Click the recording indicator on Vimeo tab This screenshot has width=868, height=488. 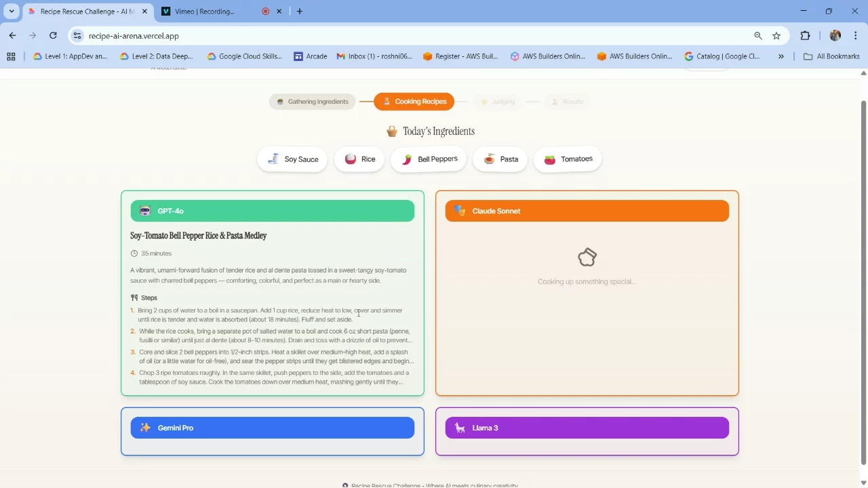click(266, 12)
